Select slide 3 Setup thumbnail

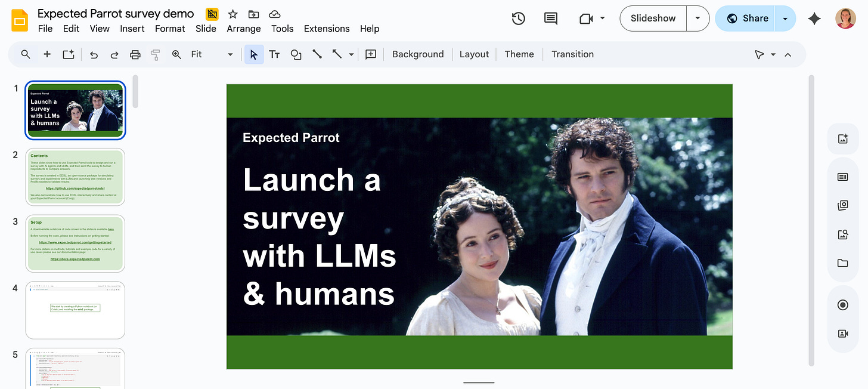tap(76, 243)
